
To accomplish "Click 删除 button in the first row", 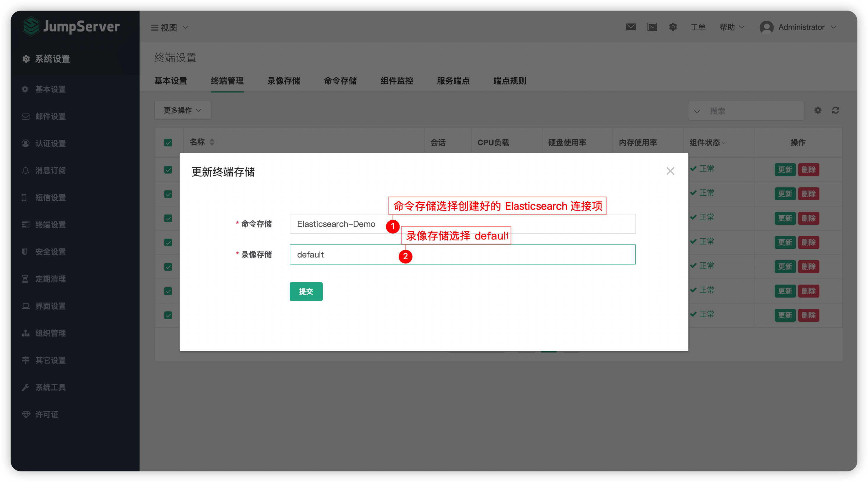I will 808,169.
